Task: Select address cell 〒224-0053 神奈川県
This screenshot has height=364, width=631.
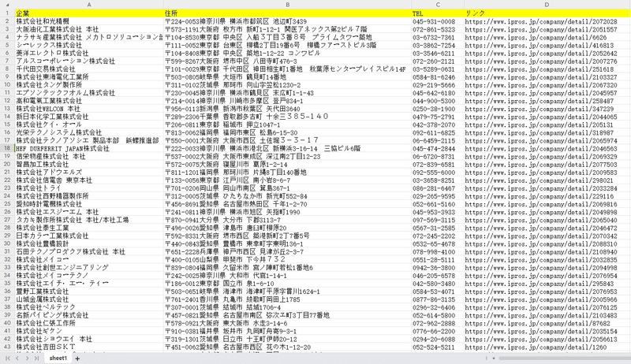Action: point(287,21)
